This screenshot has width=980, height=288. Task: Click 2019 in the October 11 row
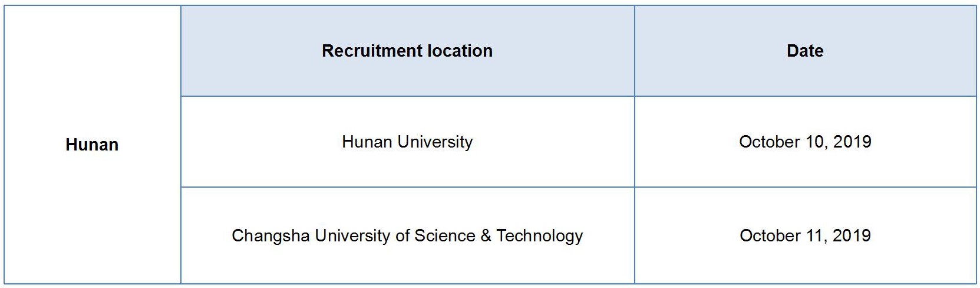tap(852, 235)
